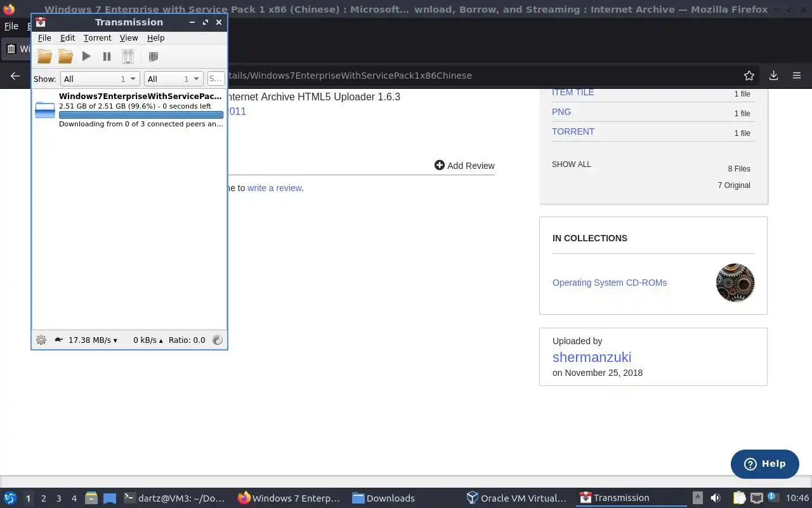Click the 'write a review' link

tap(275, 188)
